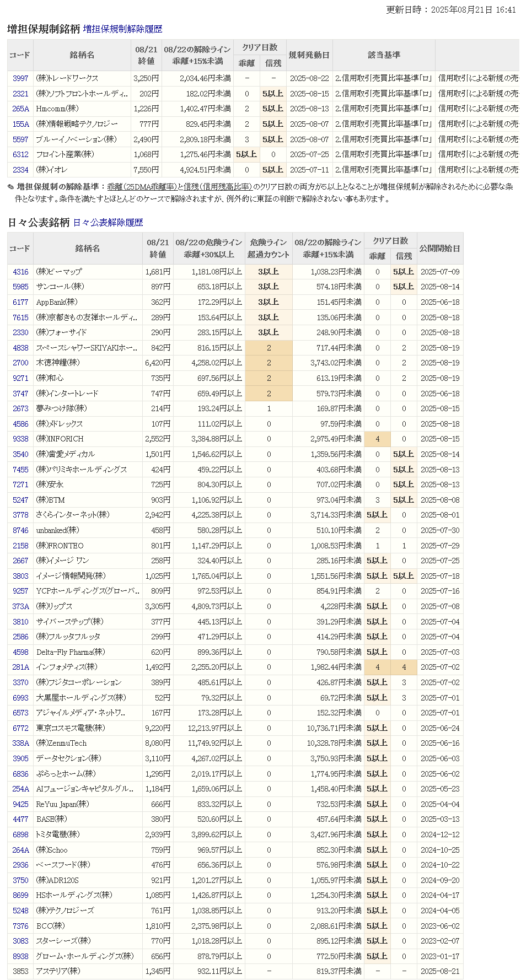
Task: Select the (株)トレードワークス name cell
Action: coord(82,79)
